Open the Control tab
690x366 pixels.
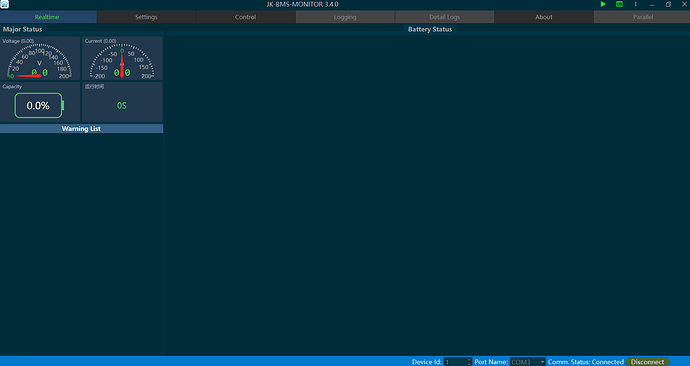(246, 17)
